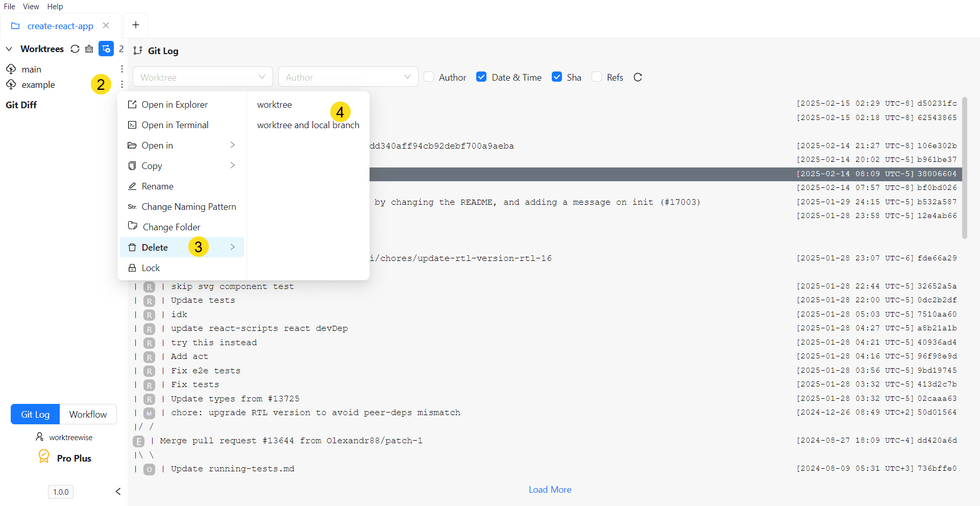This screenshot has width=980, height=506.
Task: Select Open in Terminal
Action: tap(182, 125)
